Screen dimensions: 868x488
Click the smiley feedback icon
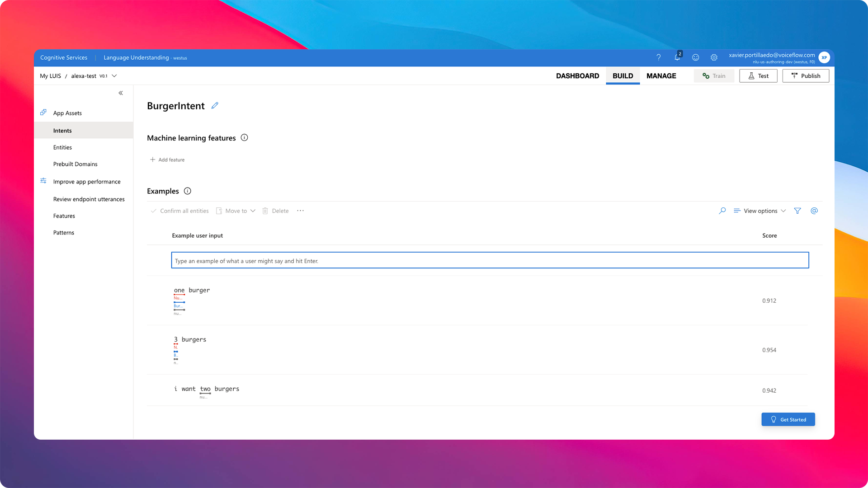point(696,57)
